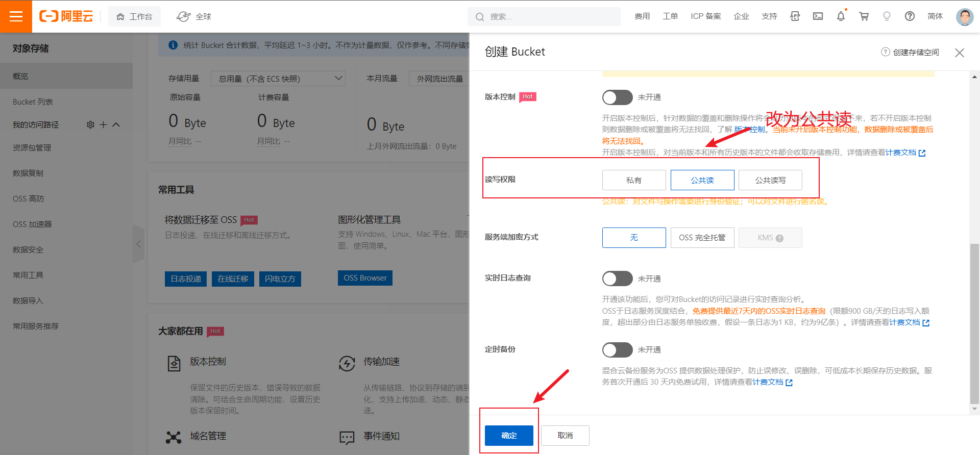Screen dimensions: 980x455
Task: Open the orange hamburger main menu
Action: (16, 16)
